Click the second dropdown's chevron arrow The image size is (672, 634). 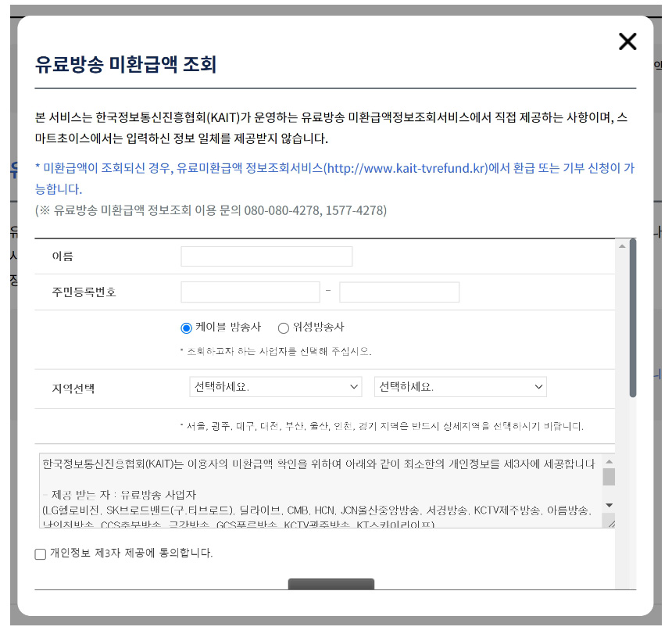tap(538, 386)
